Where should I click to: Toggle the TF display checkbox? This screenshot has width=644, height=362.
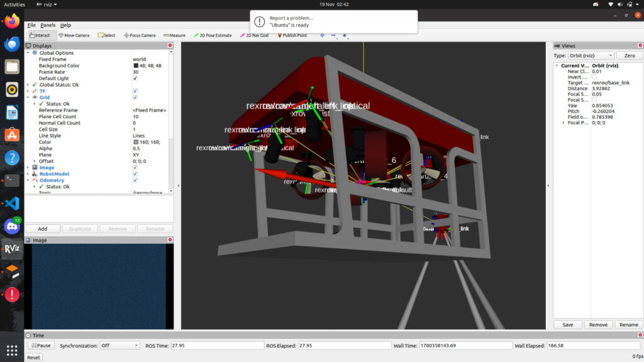135,91
